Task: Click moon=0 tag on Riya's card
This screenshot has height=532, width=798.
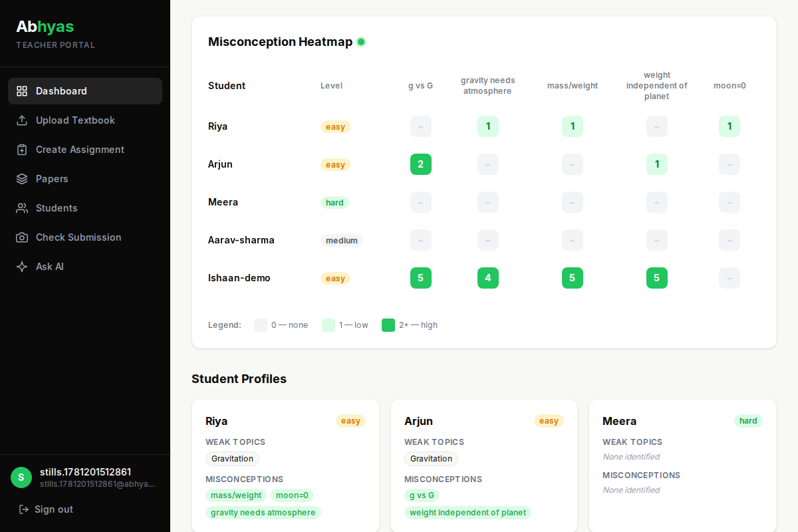Action: coord(292,495)
